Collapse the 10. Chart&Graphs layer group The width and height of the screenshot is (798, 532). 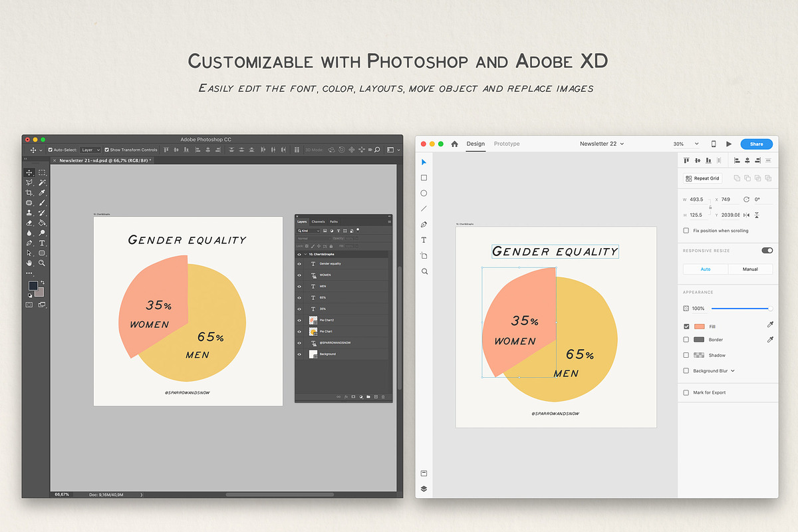click(305, 254)
